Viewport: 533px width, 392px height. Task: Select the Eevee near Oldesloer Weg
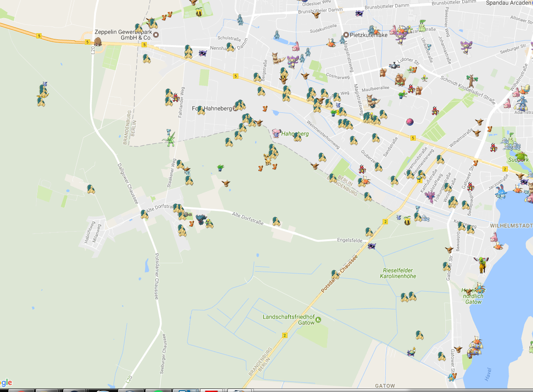316,15
